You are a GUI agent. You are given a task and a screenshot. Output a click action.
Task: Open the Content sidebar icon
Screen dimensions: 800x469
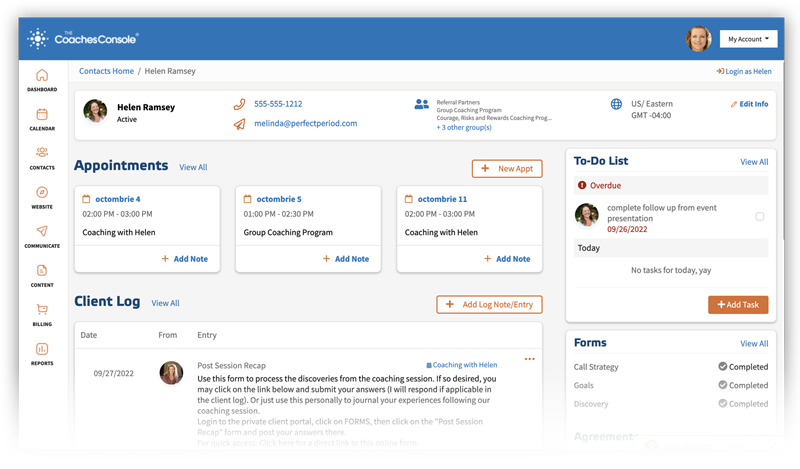42,270
